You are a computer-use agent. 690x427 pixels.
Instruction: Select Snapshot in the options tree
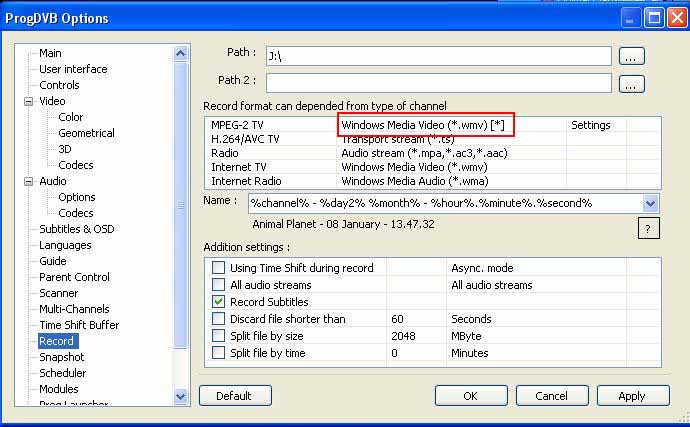coord(61,357)
